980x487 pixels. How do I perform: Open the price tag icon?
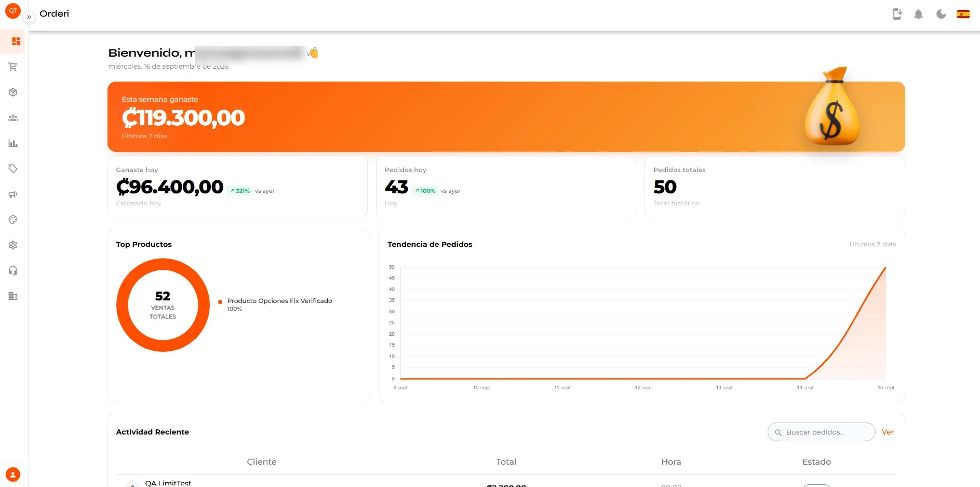[13, 168]
